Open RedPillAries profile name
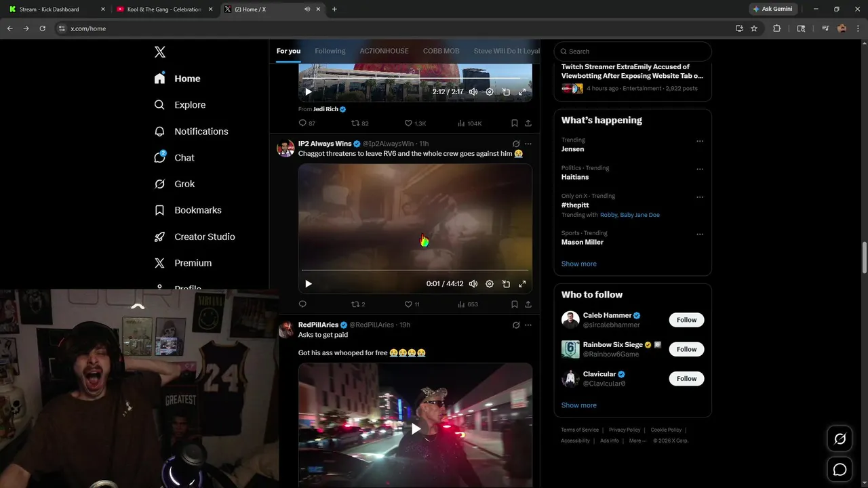The image size is (868, 488). [318, 325]
